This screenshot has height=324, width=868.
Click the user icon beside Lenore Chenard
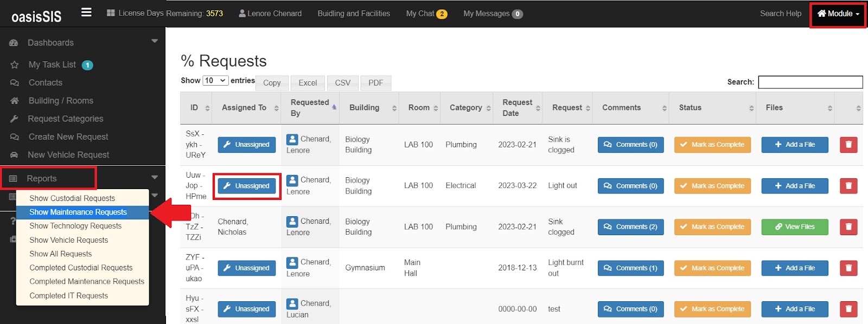point(242,14)
